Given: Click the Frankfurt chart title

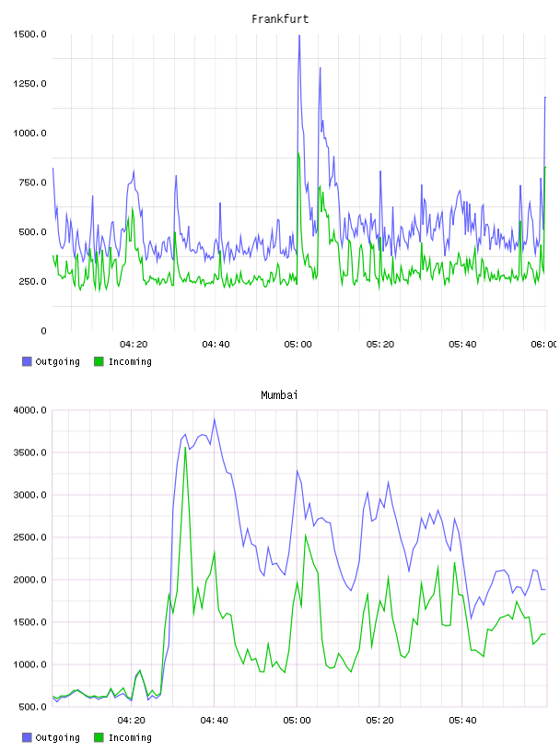Looking at the screenshot, I should 280,19.
